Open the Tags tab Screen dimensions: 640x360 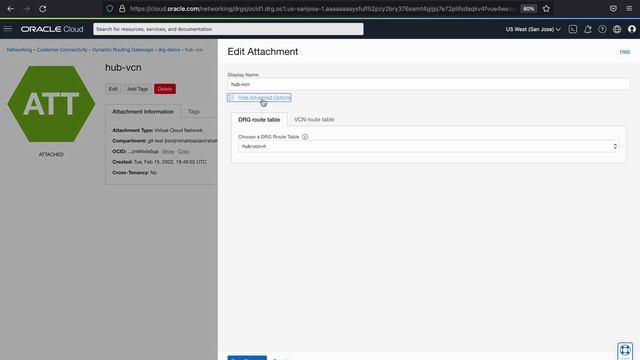[194, 111]
